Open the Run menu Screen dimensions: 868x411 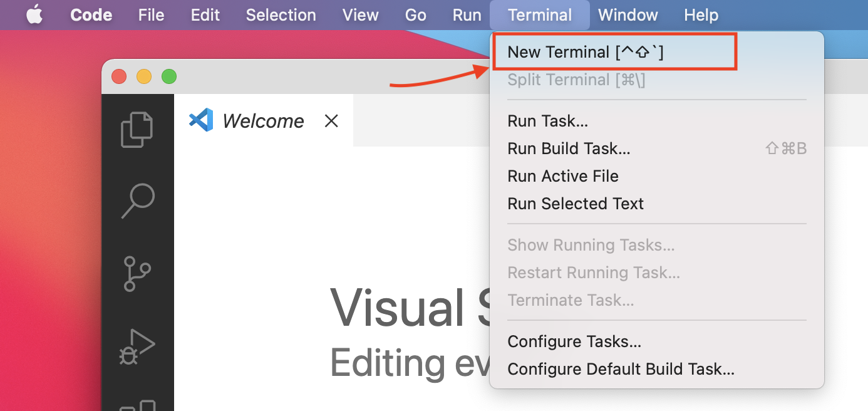pyautogui.click(x=467, y=15)
